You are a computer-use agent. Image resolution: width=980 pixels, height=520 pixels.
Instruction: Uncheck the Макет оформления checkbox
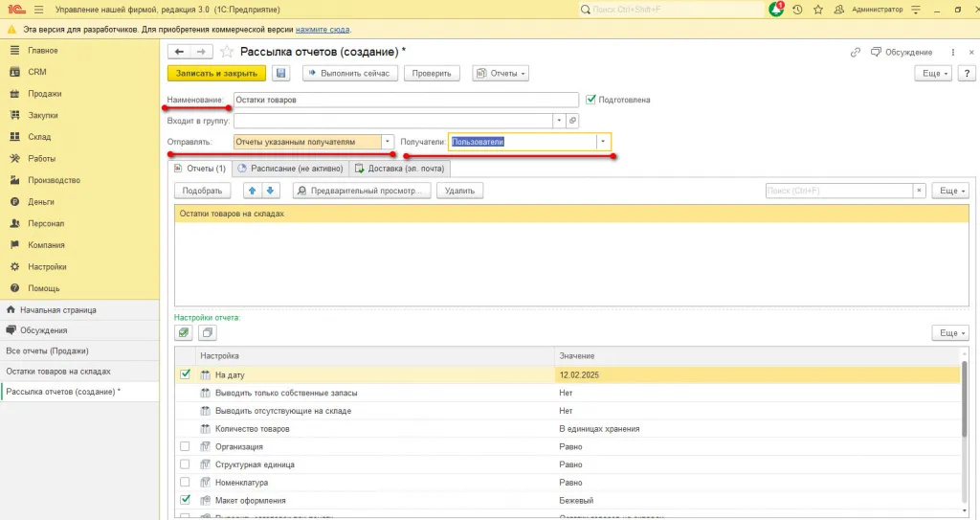pos(186,500)
